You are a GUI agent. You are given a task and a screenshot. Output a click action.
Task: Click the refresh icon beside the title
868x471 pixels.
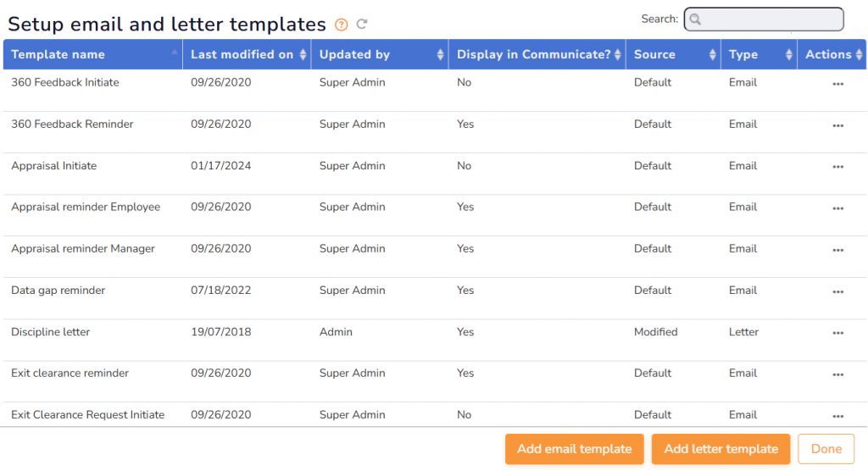[x=362, y=24]
